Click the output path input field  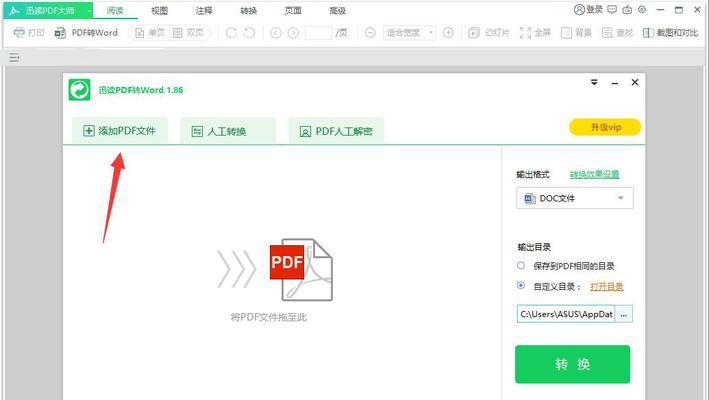[566, 314]
